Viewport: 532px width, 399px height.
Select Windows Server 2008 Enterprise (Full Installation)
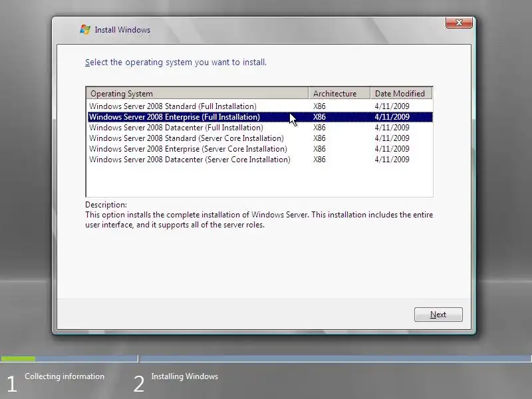[x=260, y=117]
